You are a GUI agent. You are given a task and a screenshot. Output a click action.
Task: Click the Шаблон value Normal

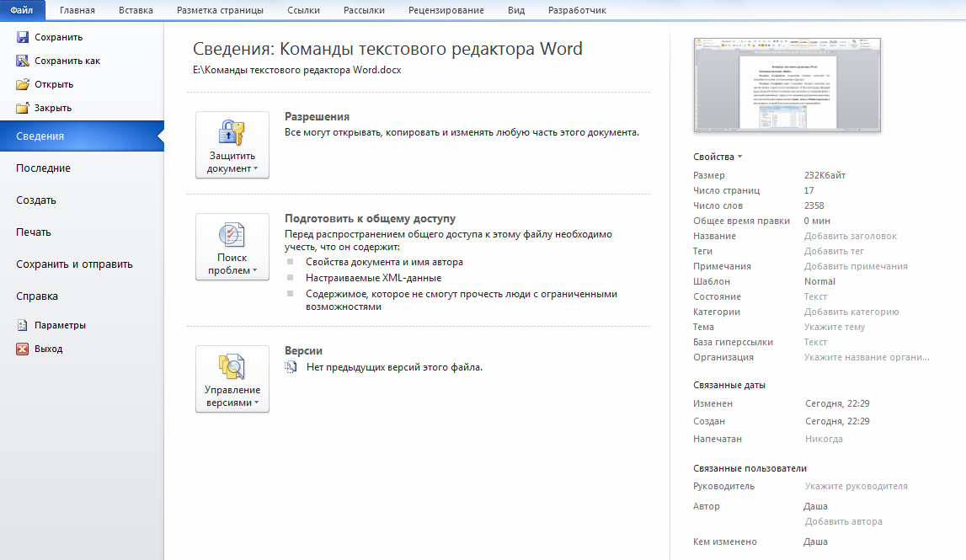[819, 281]
